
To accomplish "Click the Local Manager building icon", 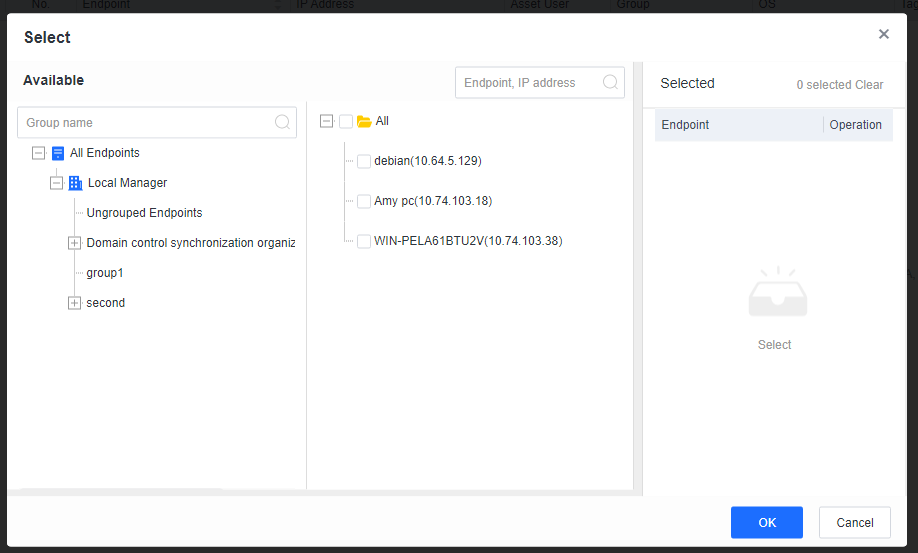I will coord(75,183).
